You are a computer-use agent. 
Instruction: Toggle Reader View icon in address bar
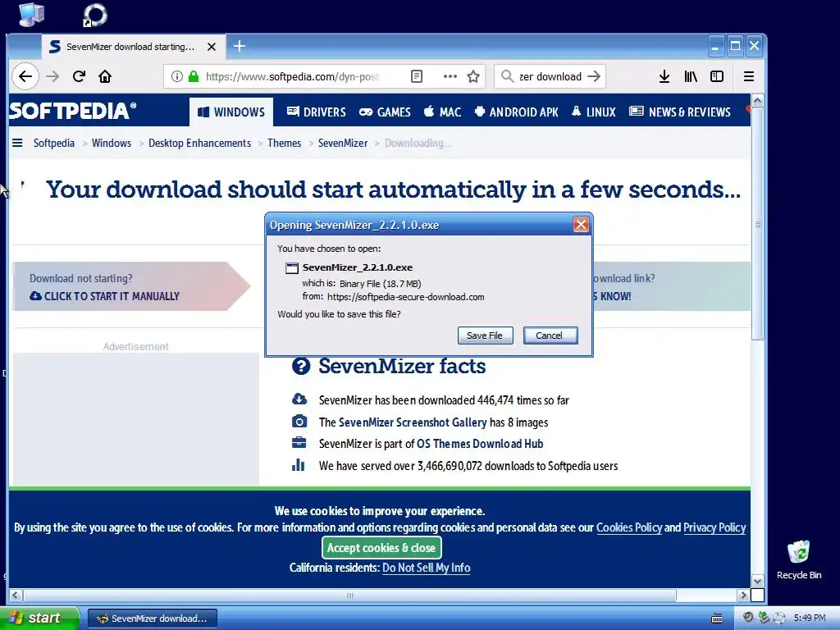pos(416,76)
